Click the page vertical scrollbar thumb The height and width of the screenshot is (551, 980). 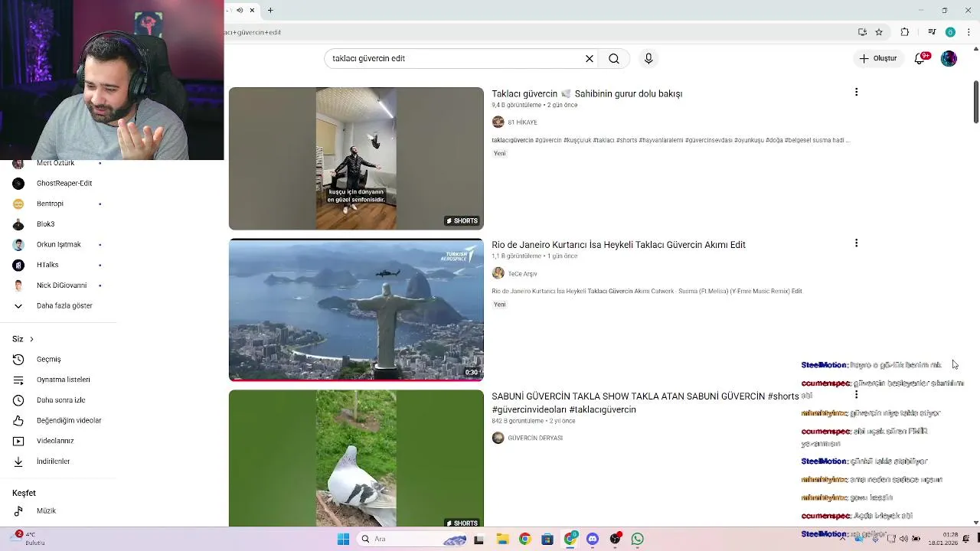[975, 101]
